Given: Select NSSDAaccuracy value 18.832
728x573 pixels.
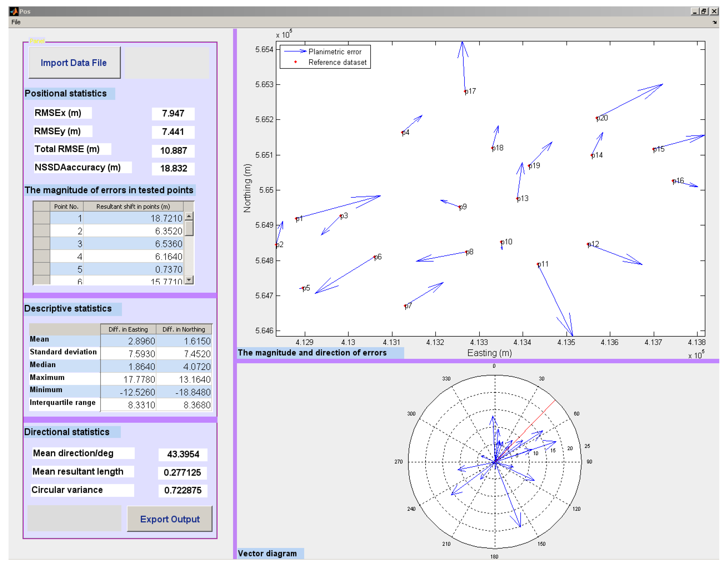Looking at the screenshot, I should click(173, 168).
